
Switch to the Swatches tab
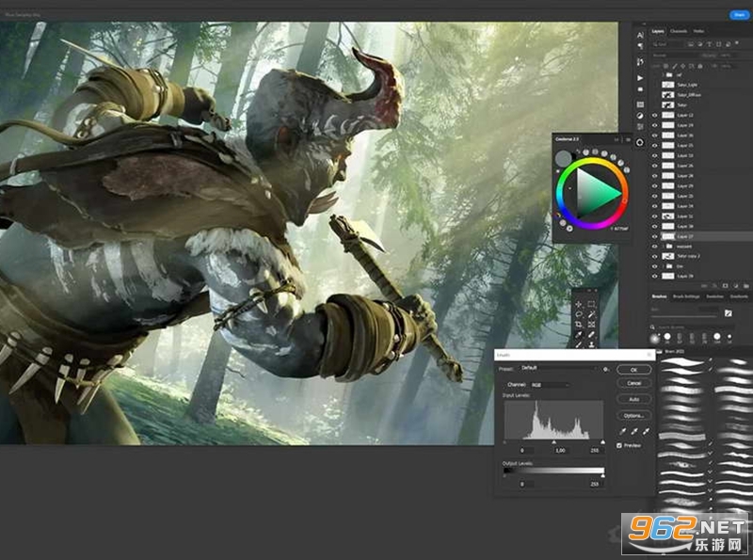[x=714, y=296]
